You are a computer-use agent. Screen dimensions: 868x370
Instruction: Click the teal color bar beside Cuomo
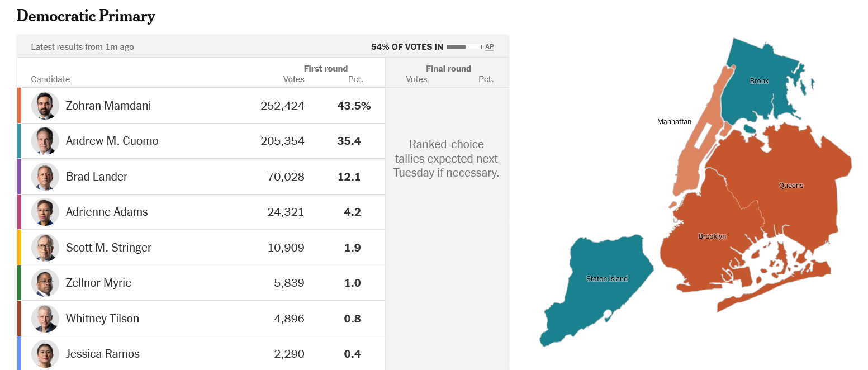point(19,141)
